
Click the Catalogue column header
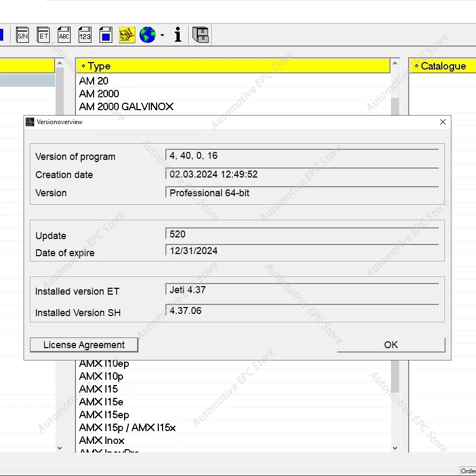(443, 66)
